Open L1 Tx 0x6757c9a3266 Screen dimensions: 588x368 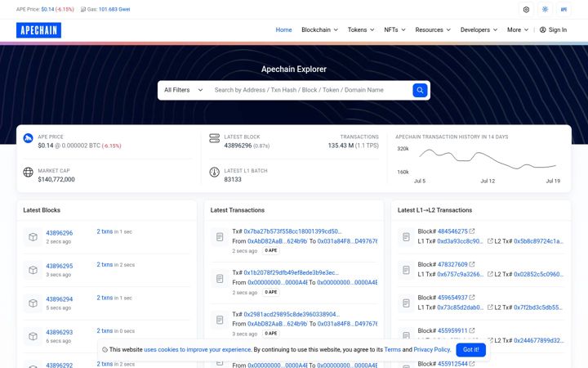point(460,274)
